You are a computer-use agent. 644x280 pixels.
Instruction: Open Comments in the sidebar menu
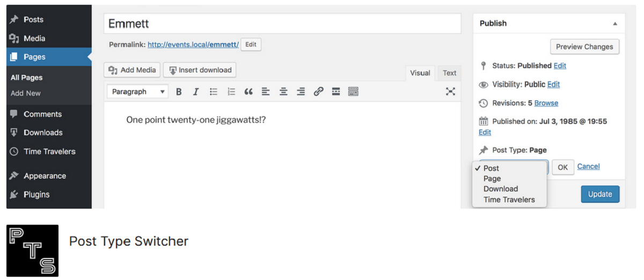tap(42, 114)
